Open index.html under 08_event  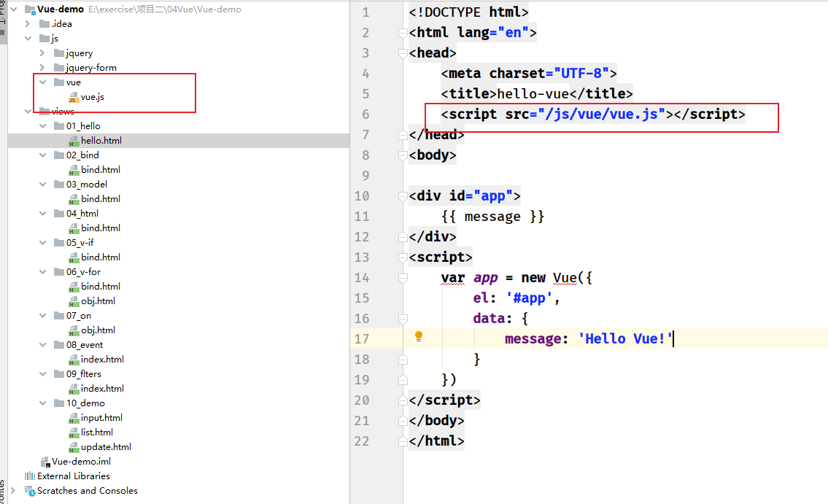coord(102,359)
